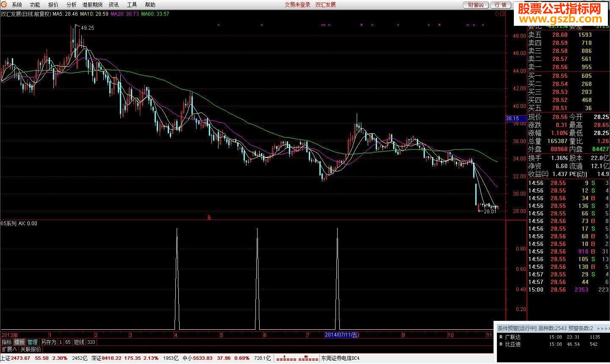This screenshot has width=610, height=364.
Task: Click the 总量 165387 value
Action: coord(557,141)
